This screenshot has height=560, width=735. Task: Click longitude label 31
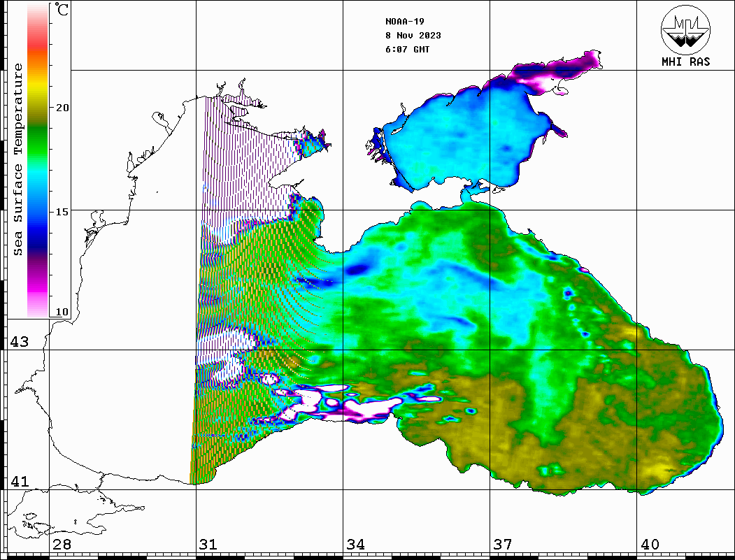click(x=208, y=545)
